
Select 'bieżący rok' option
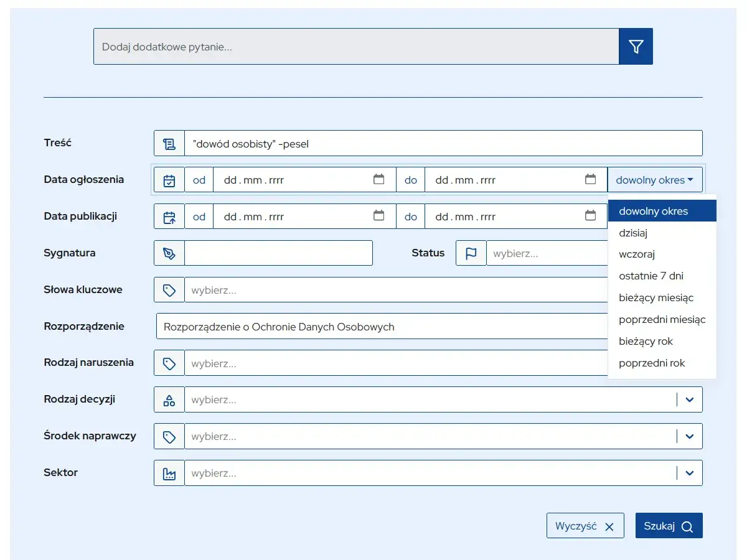pos(662,341)
